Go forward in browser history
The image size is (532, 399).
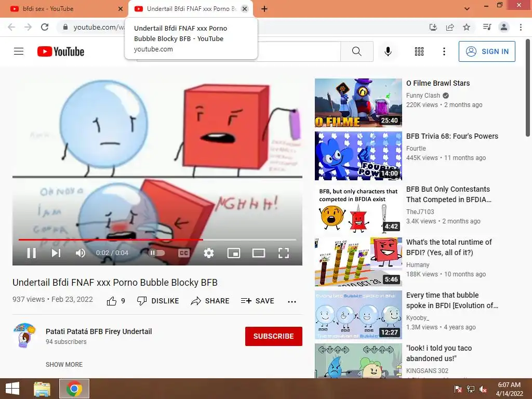coord(28,27)
